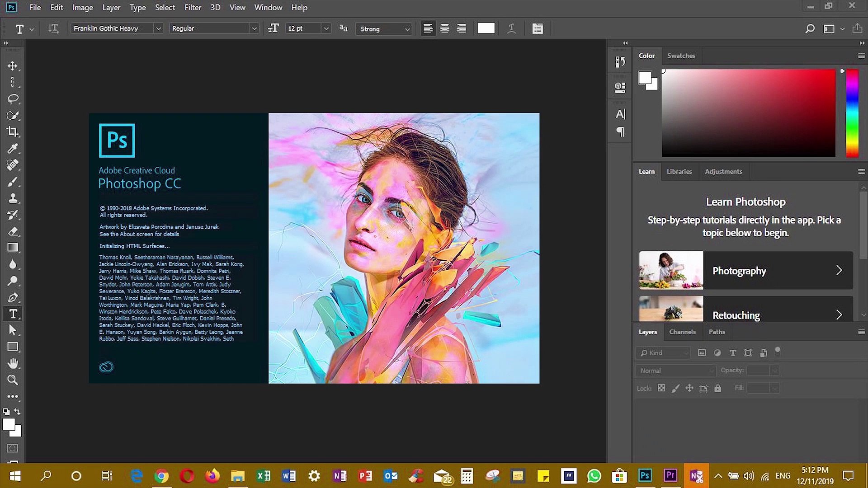This screenshot has height=488, width=868.
Task: Open the layer Kind filter dropdown
Action: (663, 353)
